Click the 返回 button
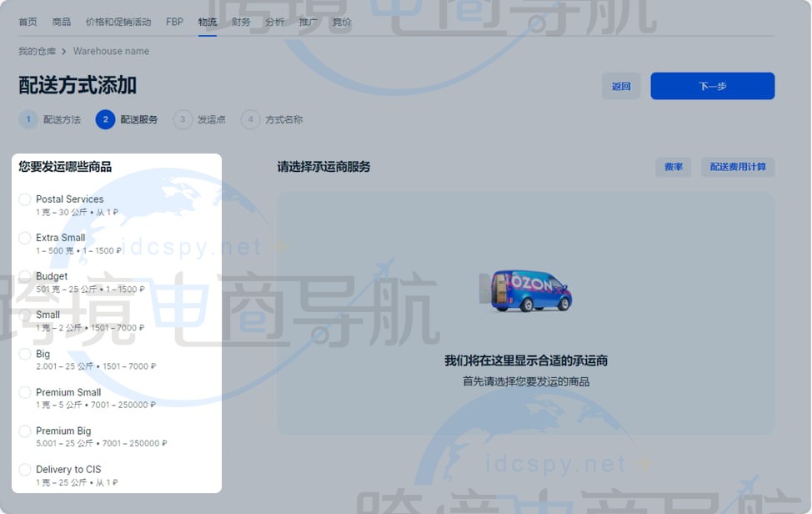The image size is (812, 514). [619, 86]
